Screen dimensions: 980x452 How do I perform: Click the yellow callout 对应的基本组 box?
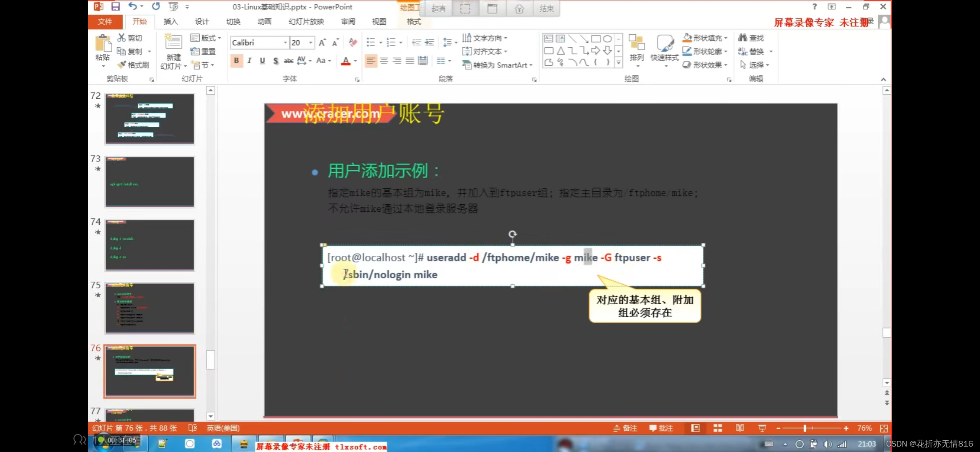[x=645, y=306]
